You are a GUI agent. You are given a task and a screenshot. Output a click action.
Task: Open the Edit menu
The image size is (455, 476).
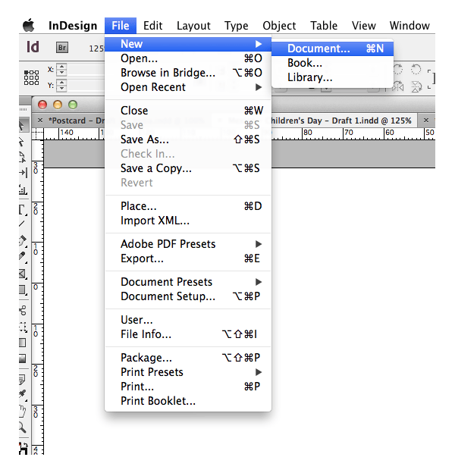click(152, 26)
